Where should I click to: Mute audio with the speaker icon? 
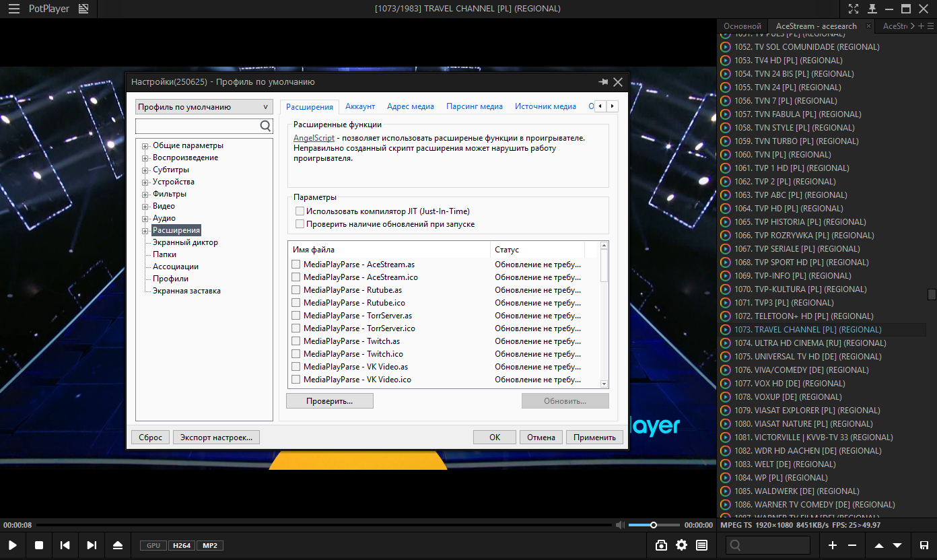click(x=619, y=525)
